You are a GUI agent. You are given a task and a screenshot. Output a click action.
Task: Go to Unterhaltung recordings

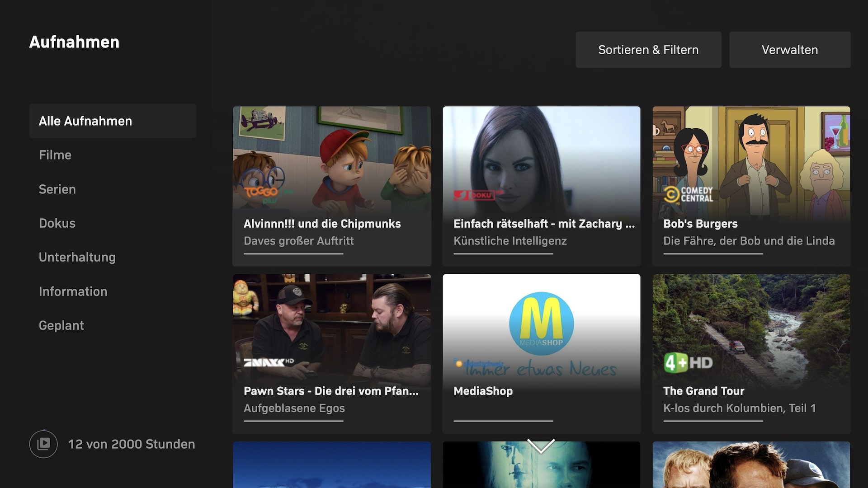pyautogui.click(x=77, y=257)
